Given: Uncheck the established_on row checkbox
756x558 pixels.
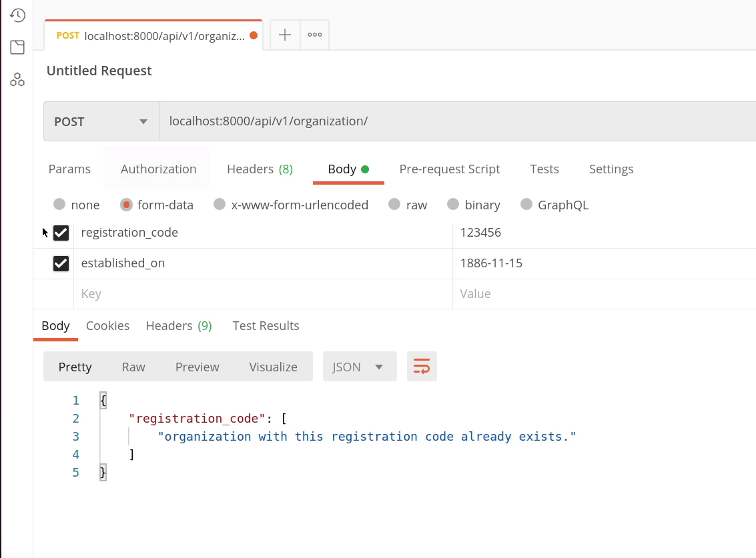Looking at the screenshot, I should tap(61, 263).
